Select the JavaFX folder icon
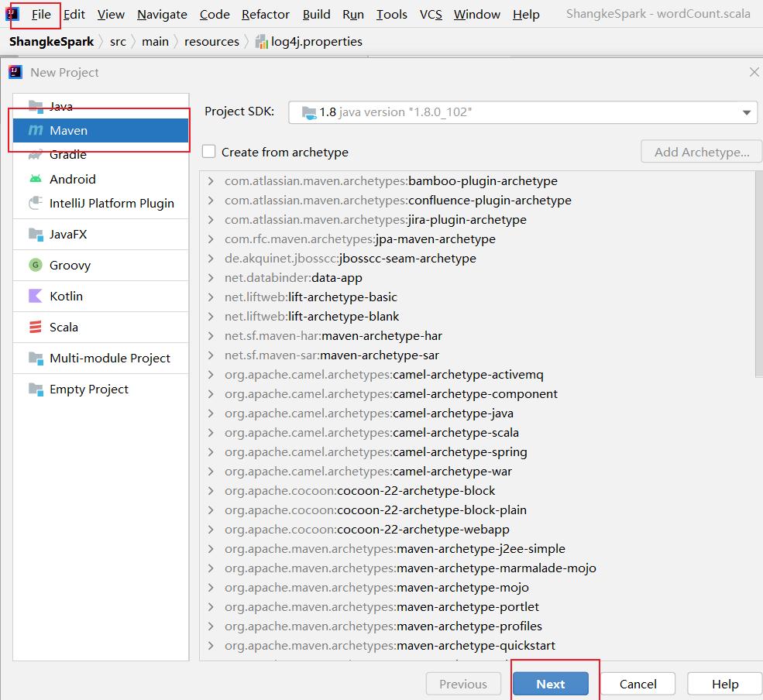Screen dimensions: 763x700 pos(36,235)
